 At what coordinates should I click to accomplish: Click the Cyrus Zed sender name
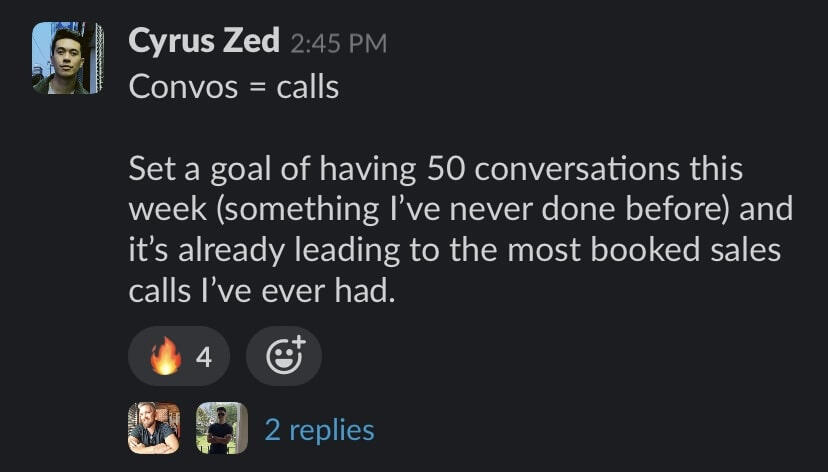[x=203, y=42]
